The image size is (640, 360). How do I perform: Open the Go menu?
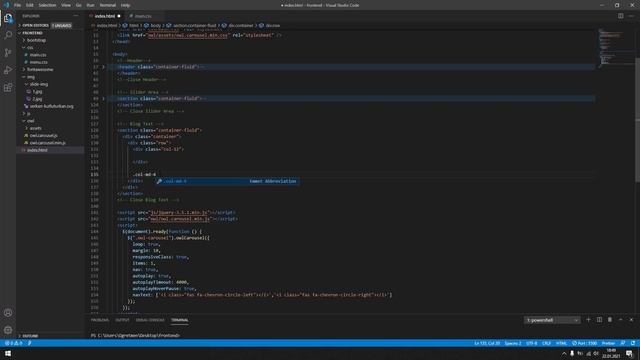(78, 5)
